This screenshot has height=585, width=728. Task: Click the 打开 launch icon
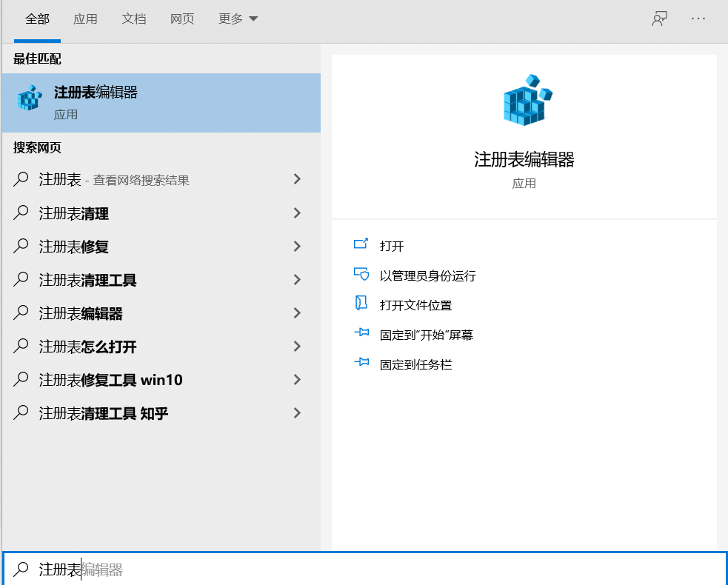click(362, 245)
